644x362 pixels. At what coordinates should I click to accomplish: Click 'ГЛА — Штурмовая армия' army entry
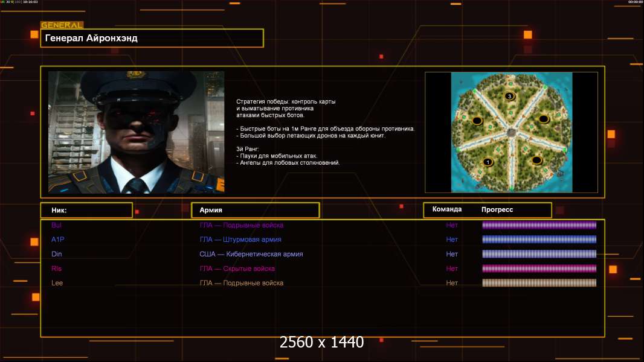tap(241, 240)
